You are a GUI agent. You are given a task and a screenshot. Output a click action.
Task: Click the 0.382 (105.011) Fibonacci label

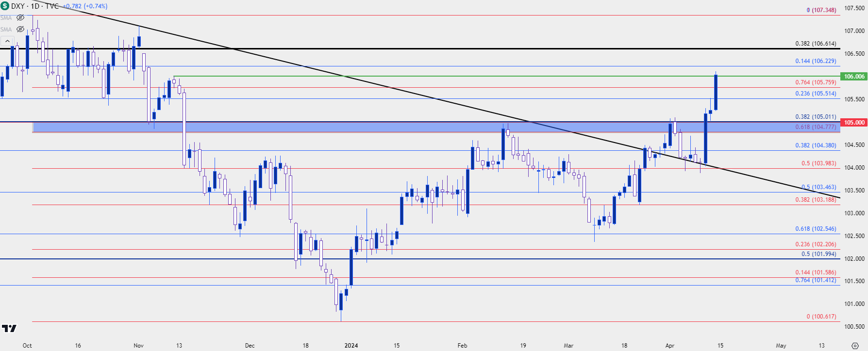point(816,117)
